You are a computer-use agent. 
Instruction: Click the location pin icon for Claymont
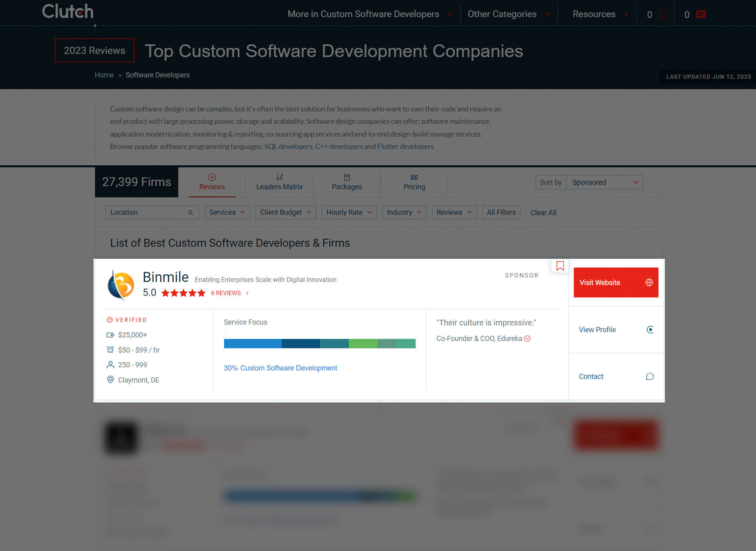point(110,380)
